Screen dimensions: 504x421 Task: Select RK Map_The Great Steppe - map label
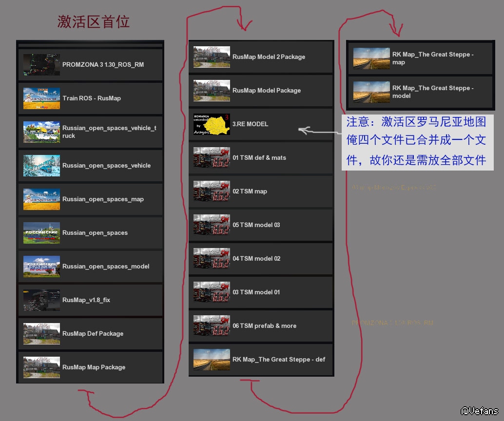point(433,58)
